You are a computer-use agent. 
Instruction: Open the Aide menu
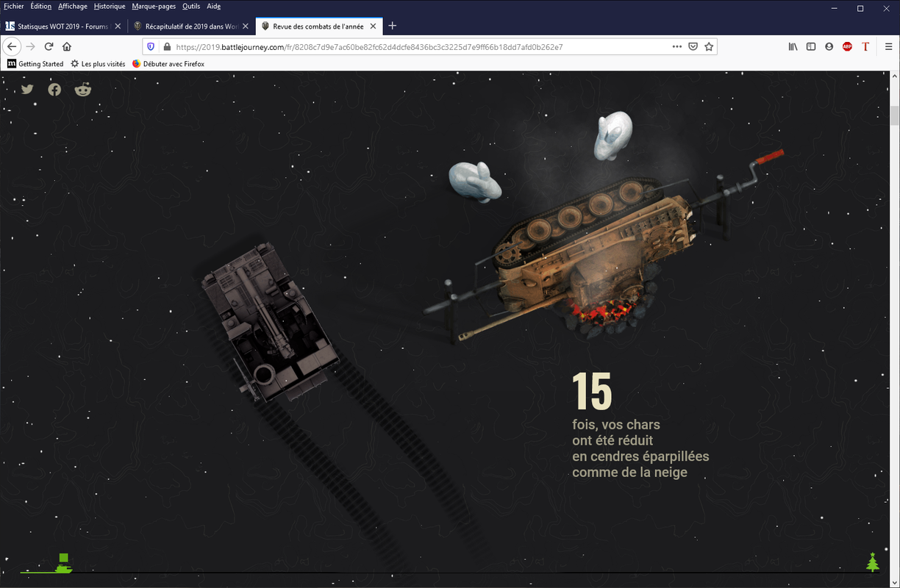coord(214,6)
